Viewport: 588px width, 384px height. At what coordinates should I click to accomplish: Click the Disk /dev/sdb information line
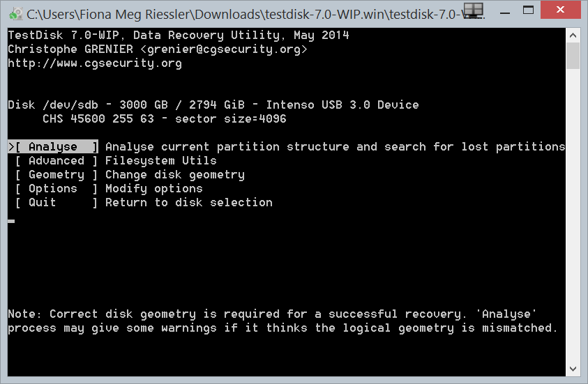[x=213, y=105]
